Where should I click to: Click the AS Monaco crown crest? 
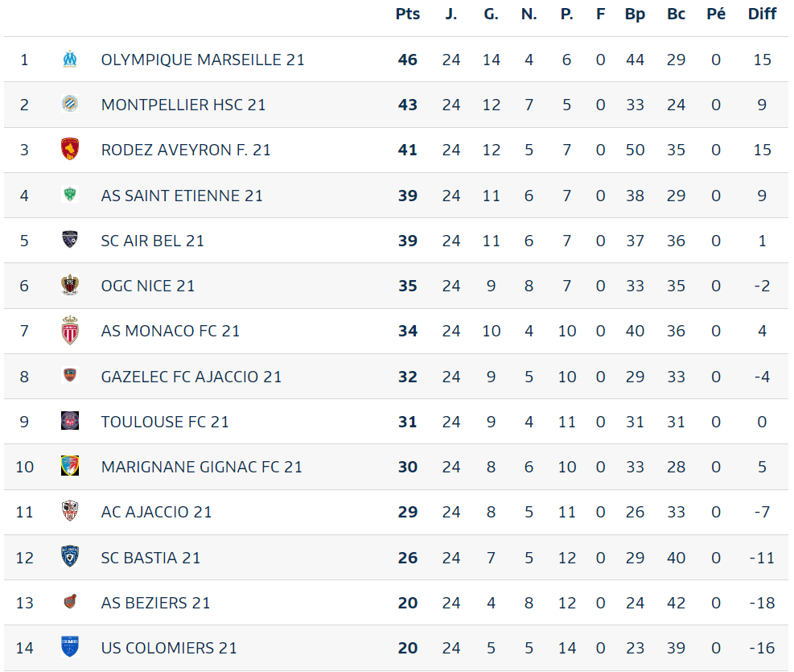(x=70, y=330)
